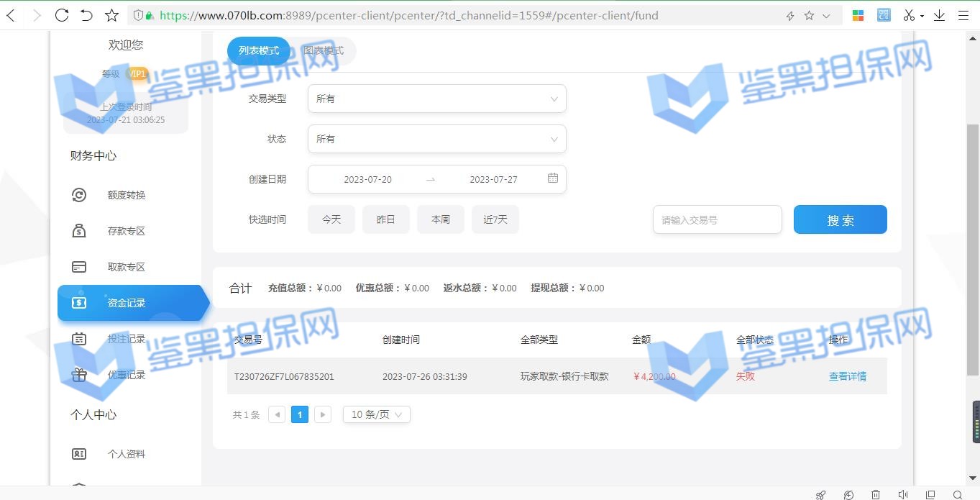980x500 pixels.
Task: Open calendar icon in 创建日期 field
Action: pos(552,178)
